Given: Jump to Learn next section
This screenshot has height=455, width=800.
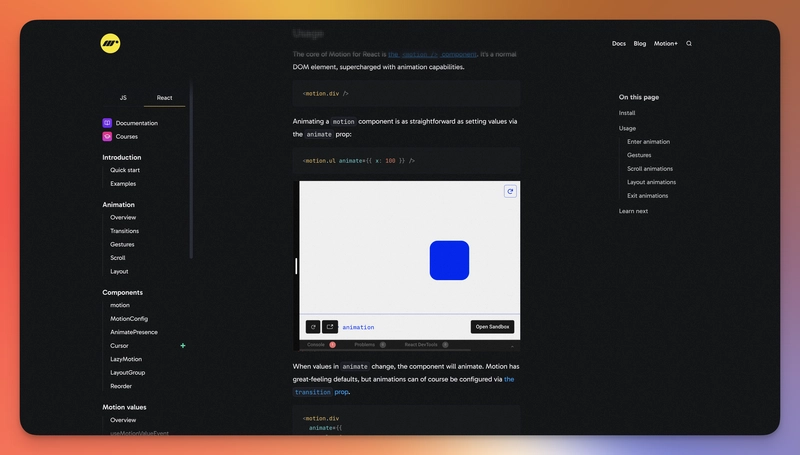Looking at the screenshot, I should point(634,211).
